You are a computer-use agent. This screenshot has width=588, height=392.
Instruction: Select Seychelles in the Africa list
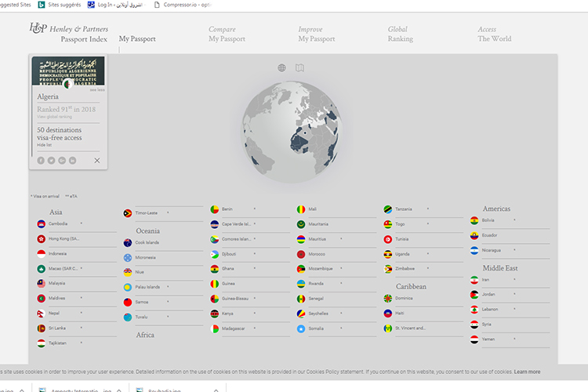[318, 314]
